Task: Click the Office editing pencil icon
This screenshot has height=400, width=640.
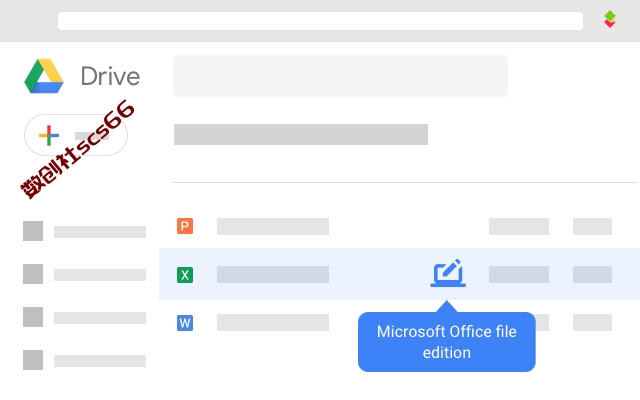Action: click(x=448, y=273)
